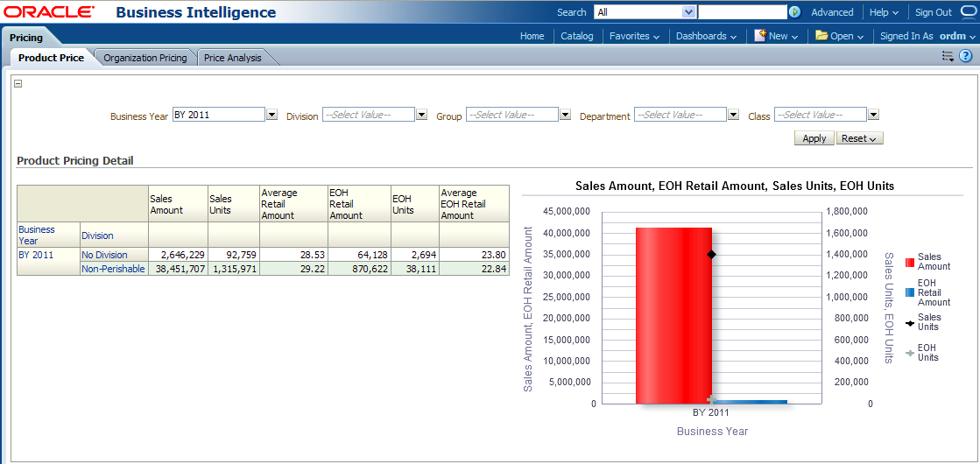Click the red Sales Amount legend swatch
This screenshot has width=980, height=464.
[910, 262]
